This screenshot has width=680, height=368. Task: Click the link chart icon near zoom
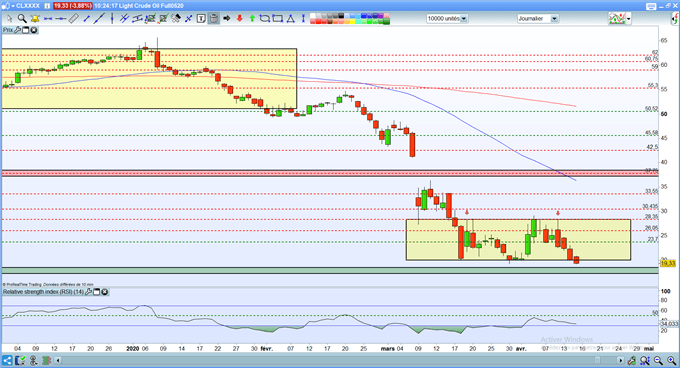pyautogui.click(x=631, y=360)
